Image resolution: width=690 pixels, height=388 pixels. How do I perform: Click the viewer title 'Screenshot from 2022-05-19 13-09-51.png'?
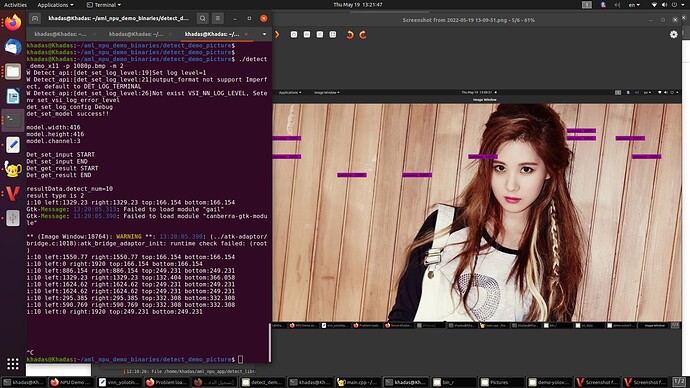[469, 20]
